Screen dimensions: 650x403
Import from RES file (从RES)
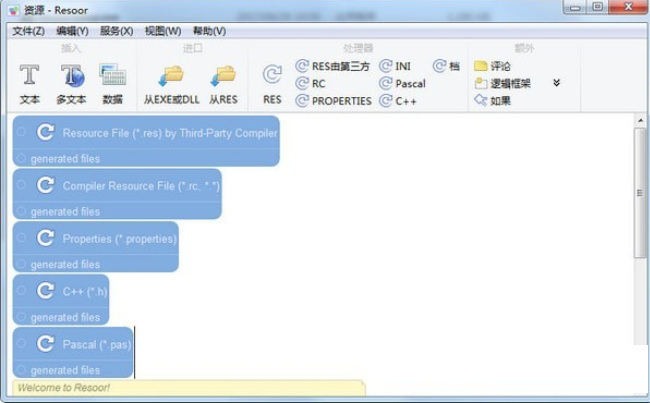[223, 83]
